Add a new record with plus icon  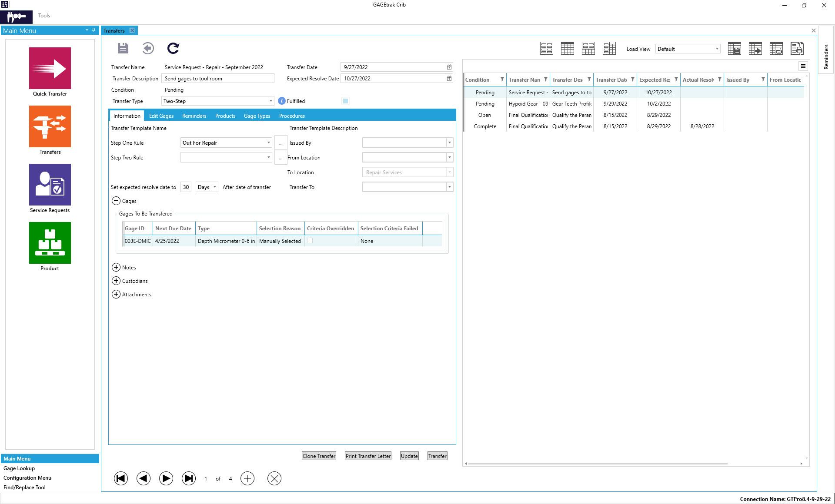point(247,479)
